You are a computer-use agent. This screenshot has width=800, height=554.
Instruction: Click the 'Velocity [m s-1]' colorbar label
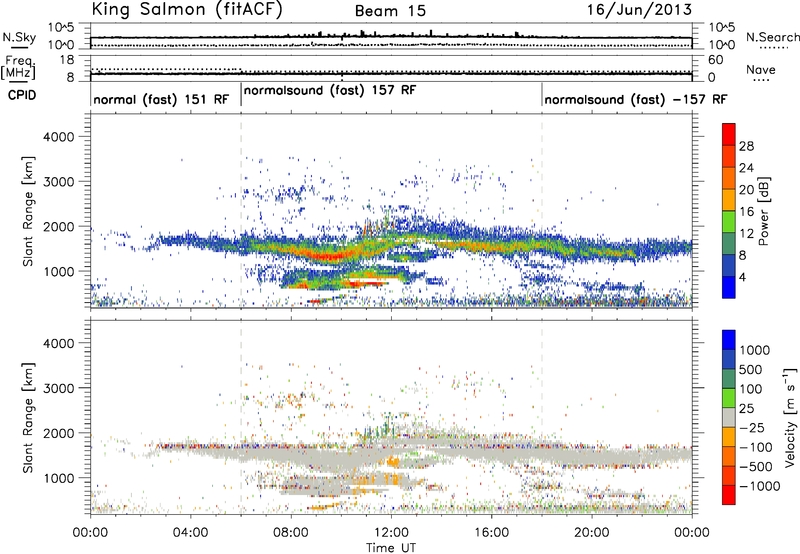790,417
